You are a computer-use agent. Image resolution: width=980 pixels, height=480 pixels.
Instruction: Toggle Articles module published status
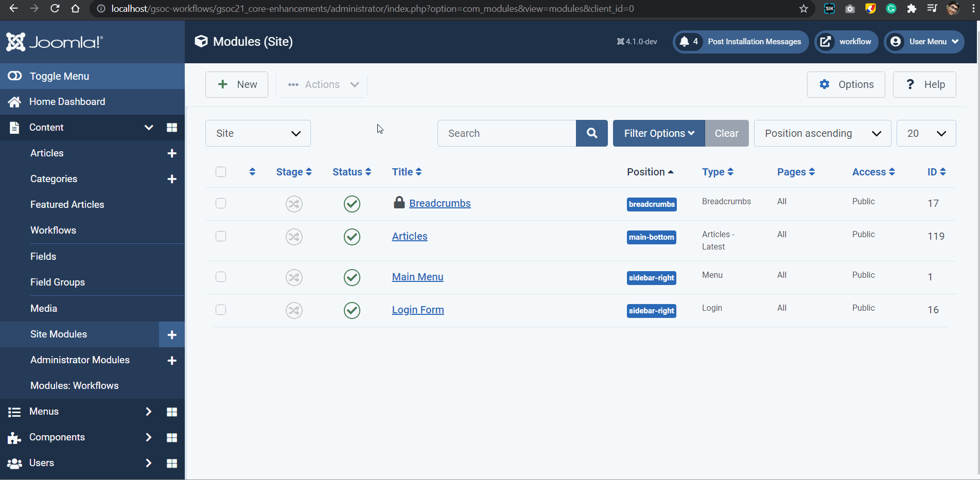click(x=352, y=237)
